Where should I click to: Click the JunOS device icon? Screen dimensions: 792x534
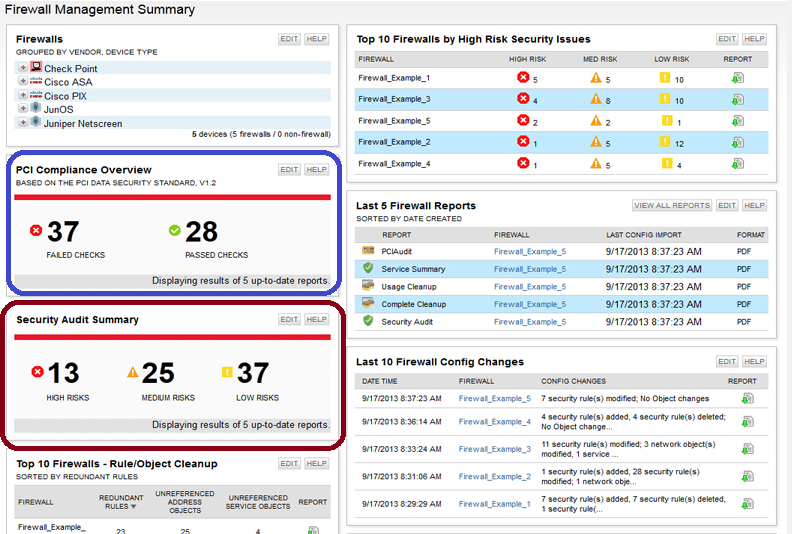[35, 108]
